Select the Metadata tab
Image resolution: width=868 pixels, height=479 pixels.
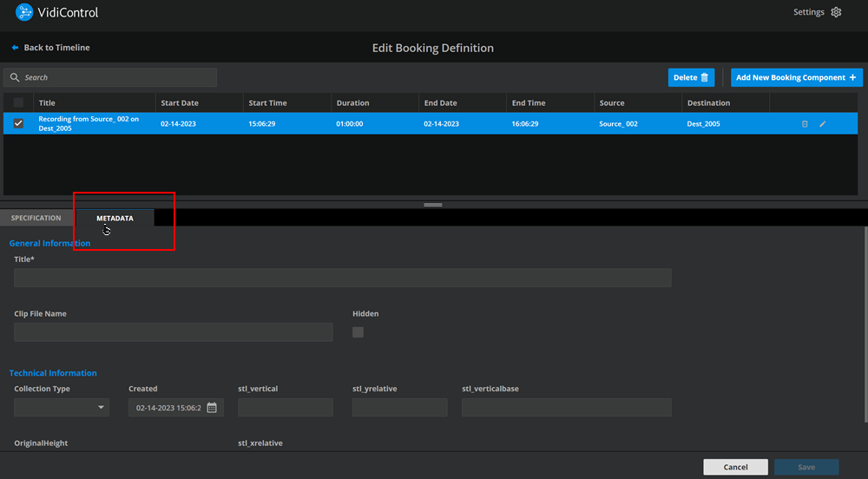(x=115, y=218)
